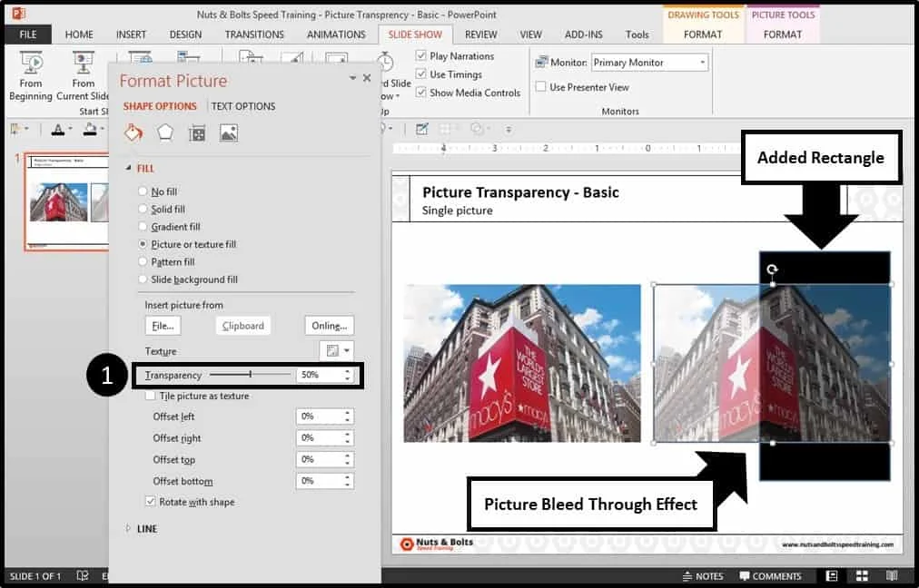Click the original Macy's picture on slide
The width and height of the screenshot is (919, 588).
521,363
